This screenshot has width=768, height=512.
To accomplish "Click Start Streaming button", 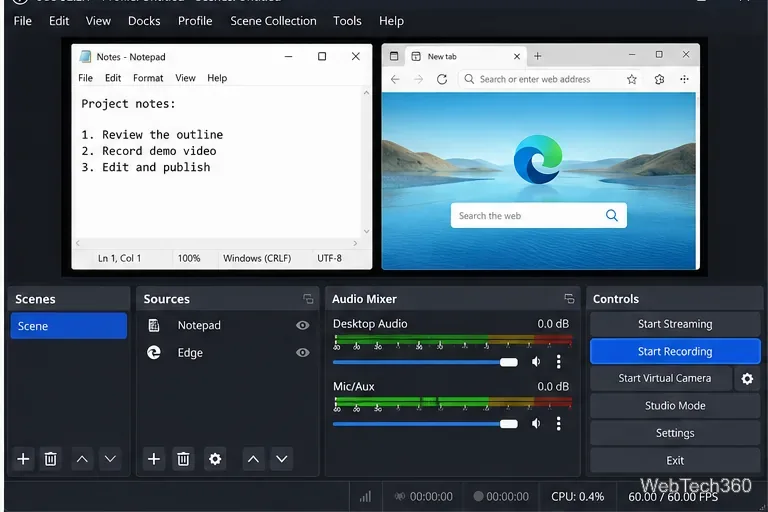I will 675,324.
